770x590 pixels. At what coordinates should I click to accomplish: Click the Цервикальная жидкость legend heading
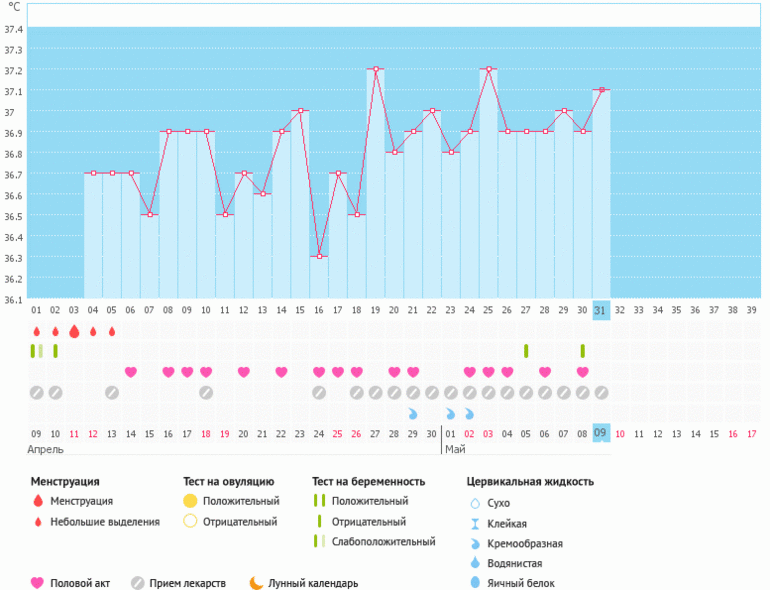tap(530, 481)
